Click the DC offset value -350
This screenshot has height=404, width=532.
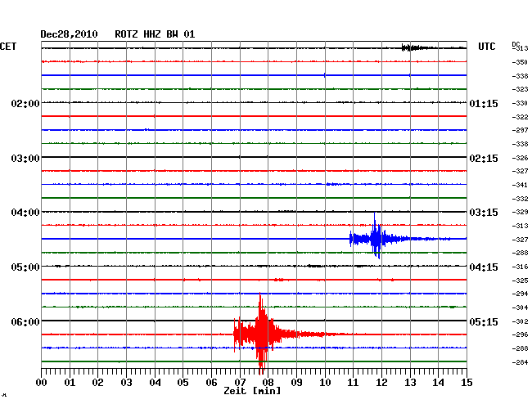pos(520,62)
